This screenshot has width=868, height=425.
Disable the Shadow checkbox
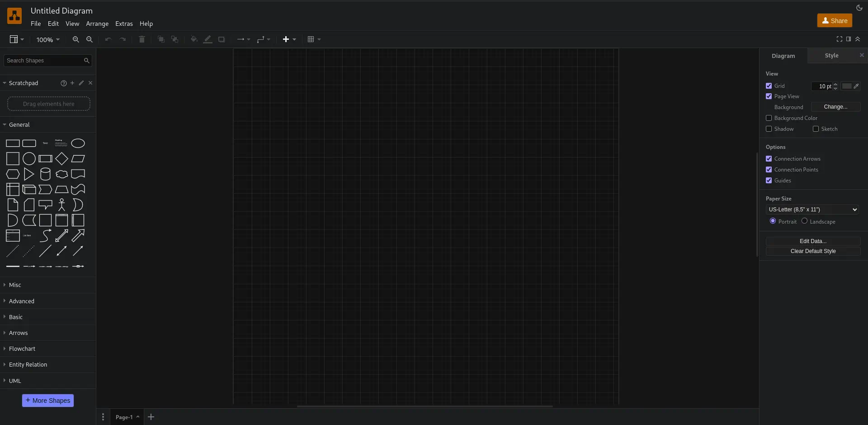click(769, 129)
